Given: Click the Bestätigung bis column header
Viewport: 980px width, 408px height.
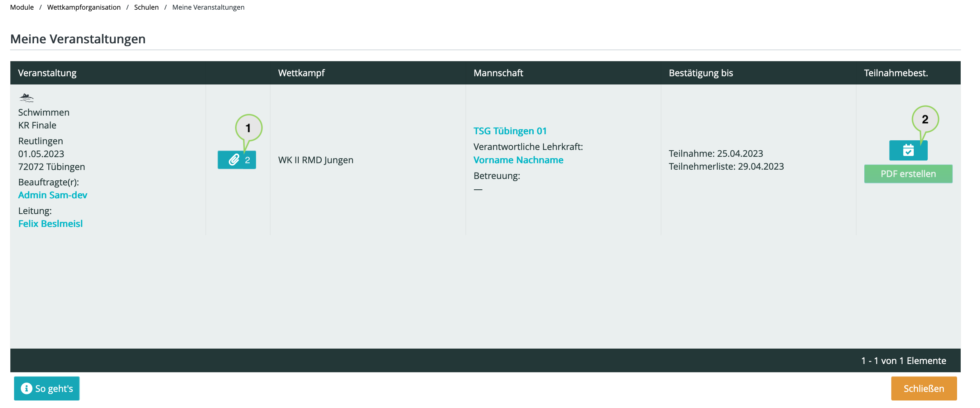Looking at the screenshot, I should 700,73.
